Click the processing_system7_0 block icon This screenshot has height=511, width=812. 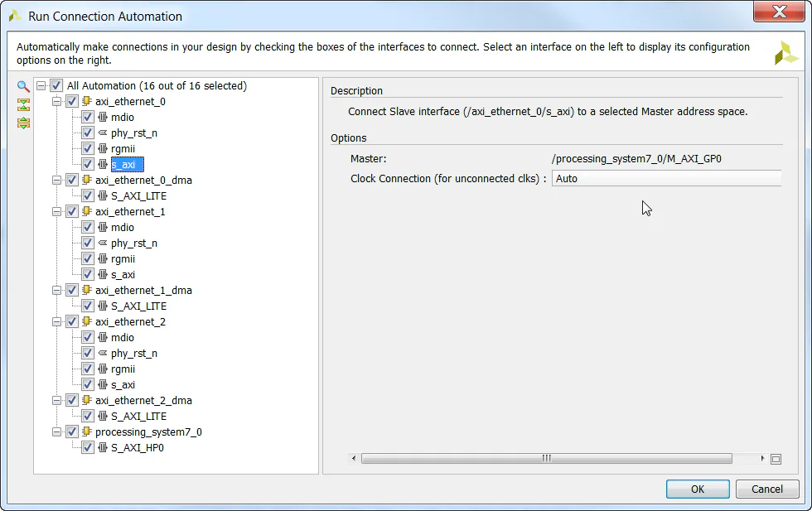pos(86,431)
